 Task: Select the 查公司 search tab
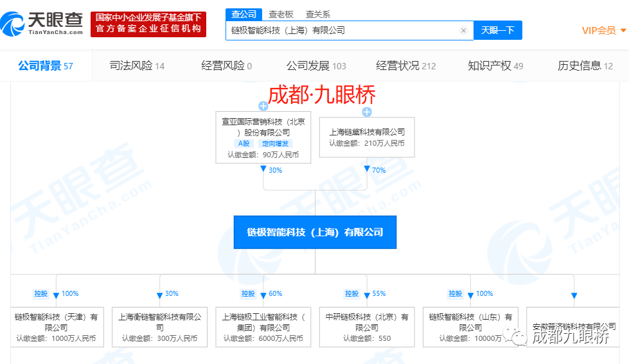[x=244, y=14]
